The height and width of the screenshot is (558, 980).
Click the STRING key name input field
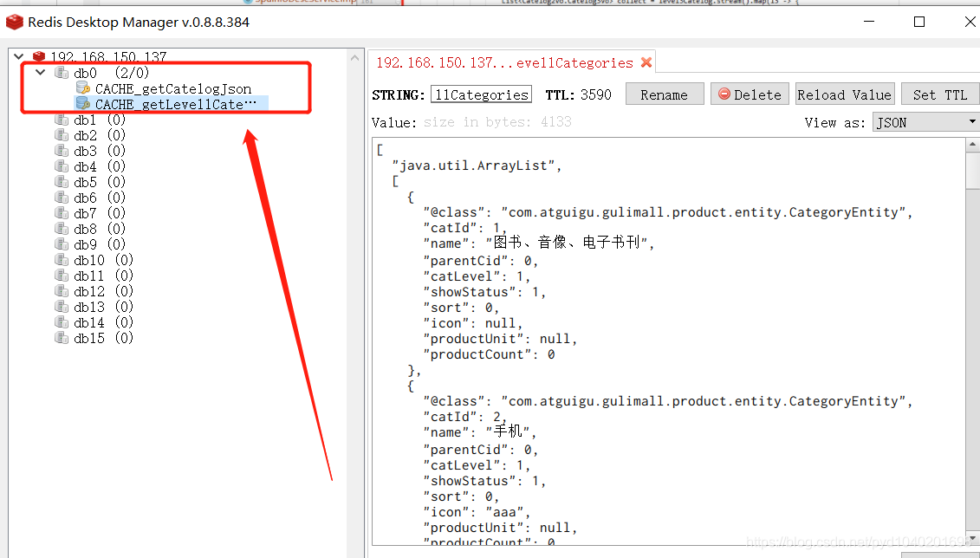coord(481,94)
